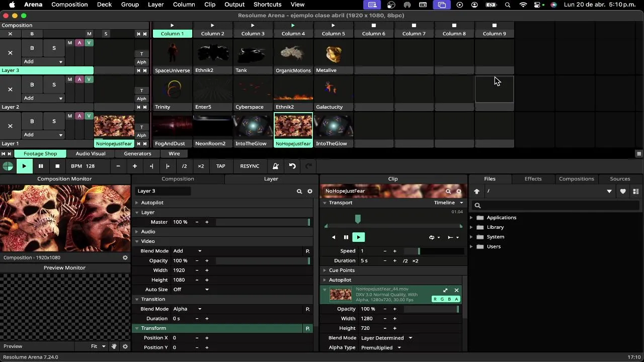Select the Audio Visual deck tab

(x=91, y=154)
